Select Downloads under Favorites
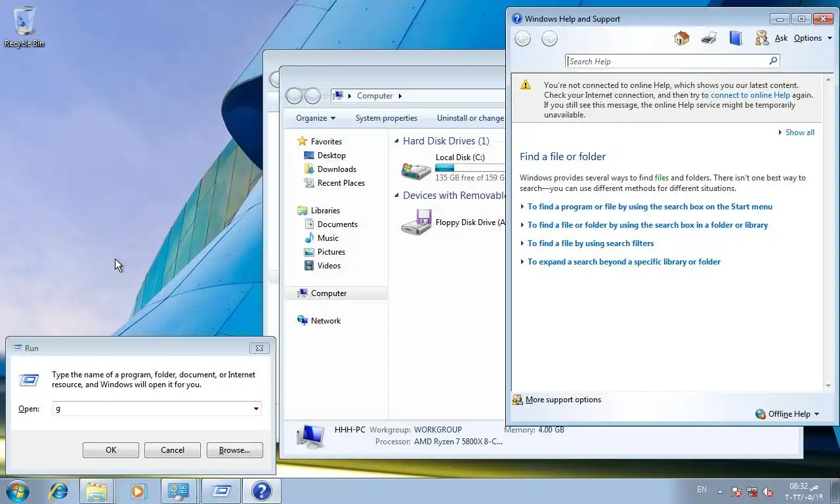The height and width of the screenshot is (504, 840). click(x=337, y=169)
